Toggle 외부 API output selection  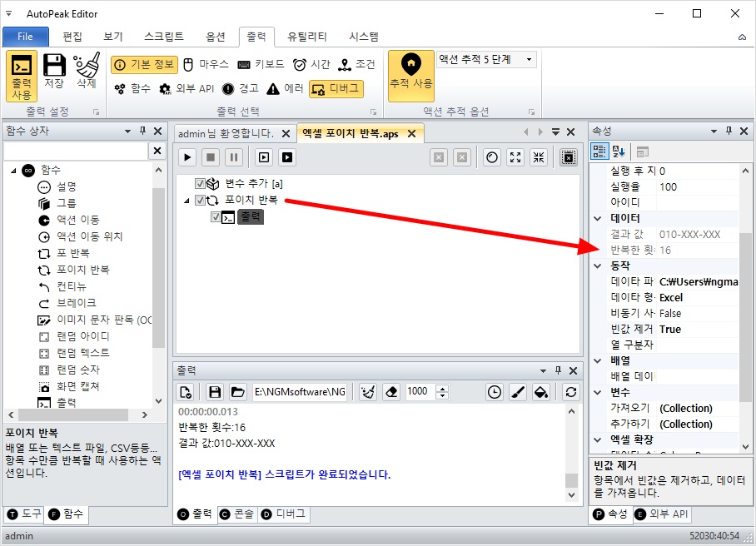tap(187, 89)
